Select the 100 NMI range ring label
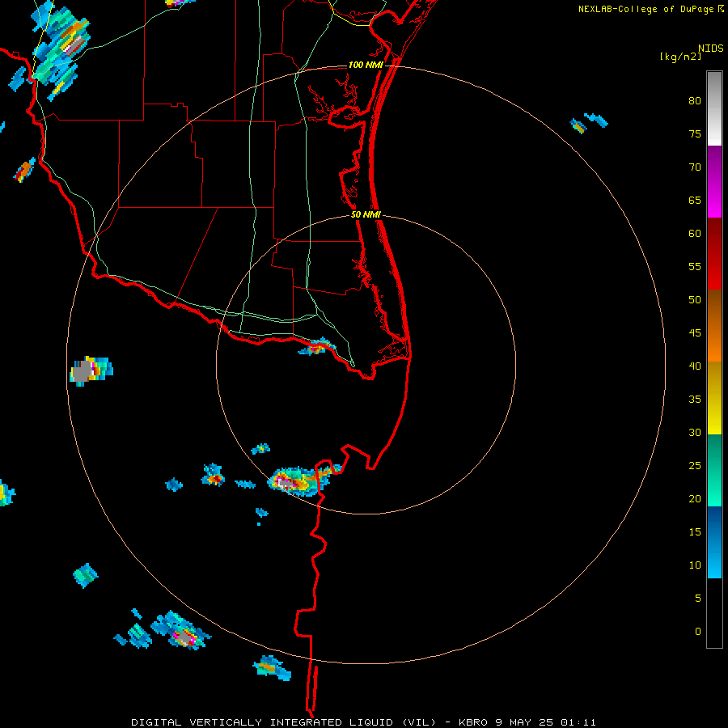 366,65
